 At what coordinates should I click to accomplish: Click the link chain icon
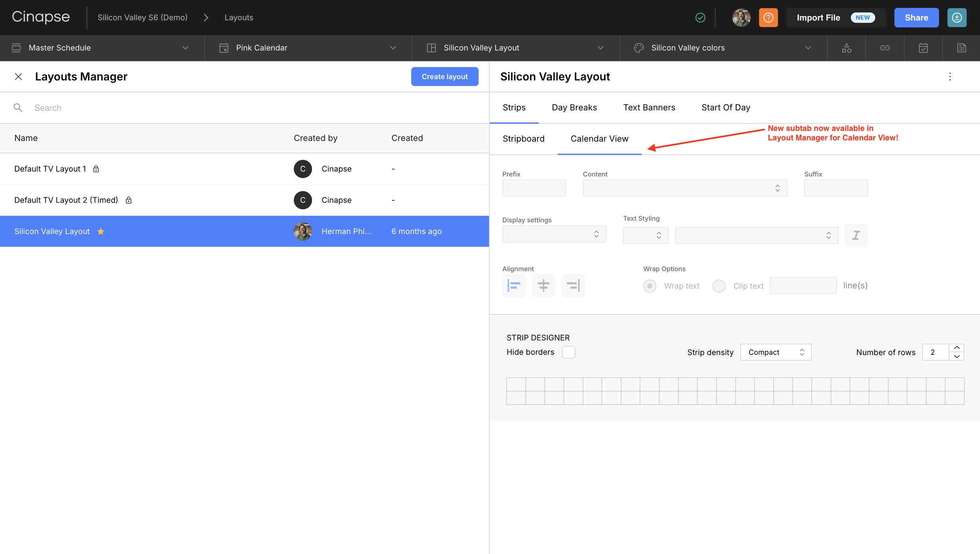point(885,48)
